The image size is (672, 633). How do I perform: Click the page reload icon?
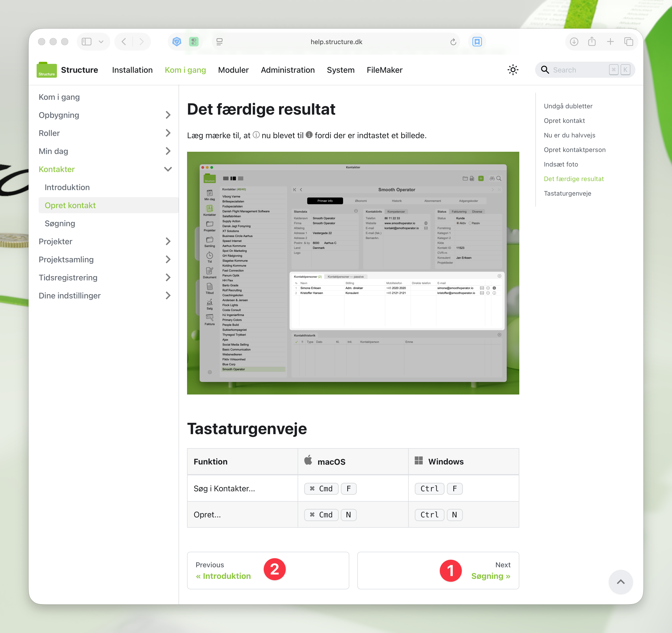[x=453, y=42]
